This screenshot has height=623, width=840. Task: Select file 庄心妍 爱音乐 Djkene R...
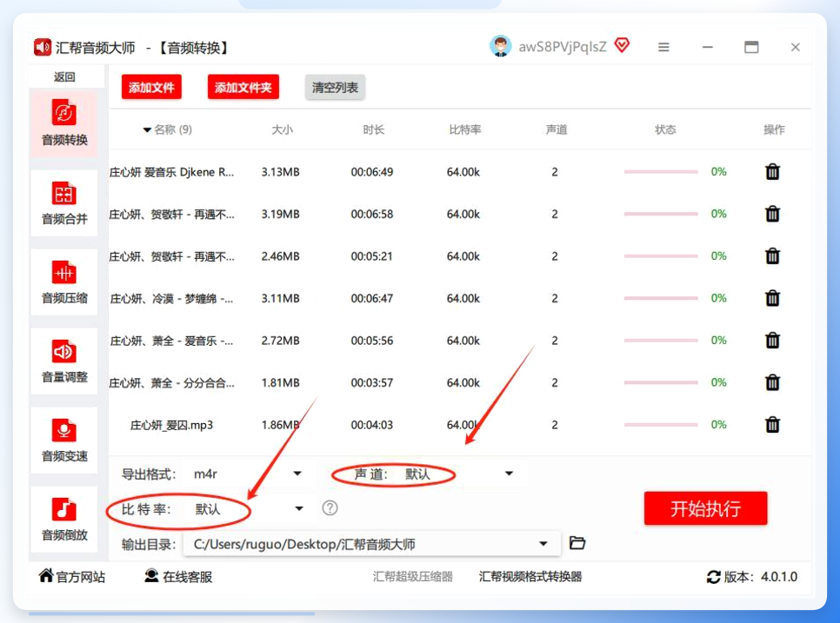click(x=171, y=172)
